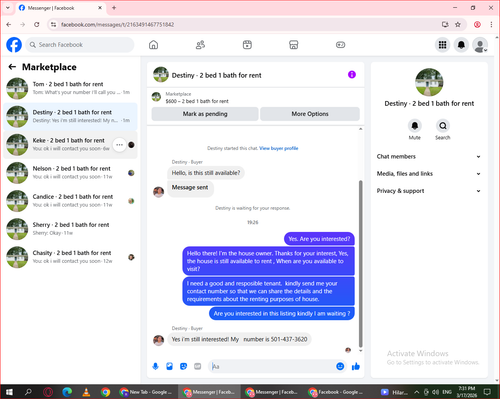500x399 pixels.
Task: Expand Privacy & support section
Action: point(429,191)
